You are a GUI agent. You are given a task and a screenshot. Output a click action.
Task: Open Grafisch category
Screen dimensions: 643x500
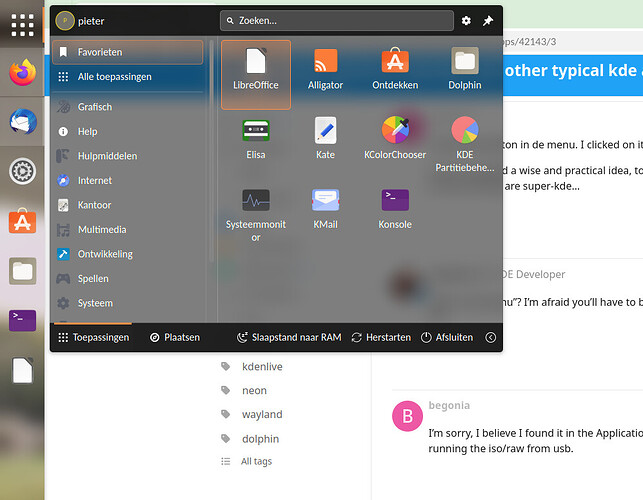click(128, 107)
